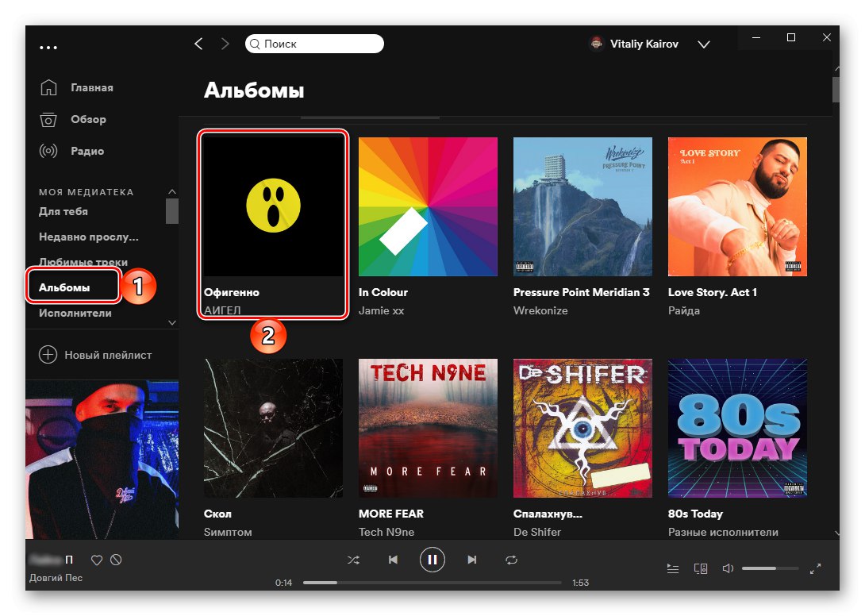Open Радио in the sidebar
865x616 pixels.
tap(71, 151)
